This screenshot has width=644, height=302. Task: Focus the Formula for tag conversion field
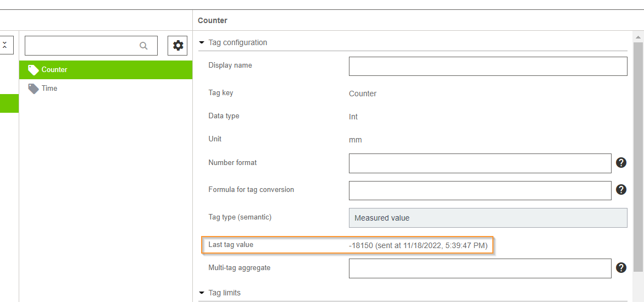(480, 190)
